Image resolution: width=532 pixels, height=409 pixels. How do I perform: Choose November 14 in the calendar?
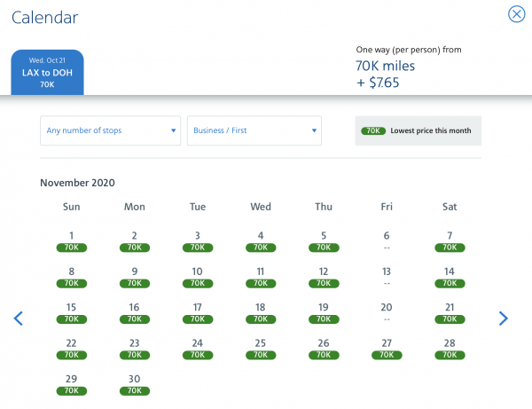coord(450,277)
